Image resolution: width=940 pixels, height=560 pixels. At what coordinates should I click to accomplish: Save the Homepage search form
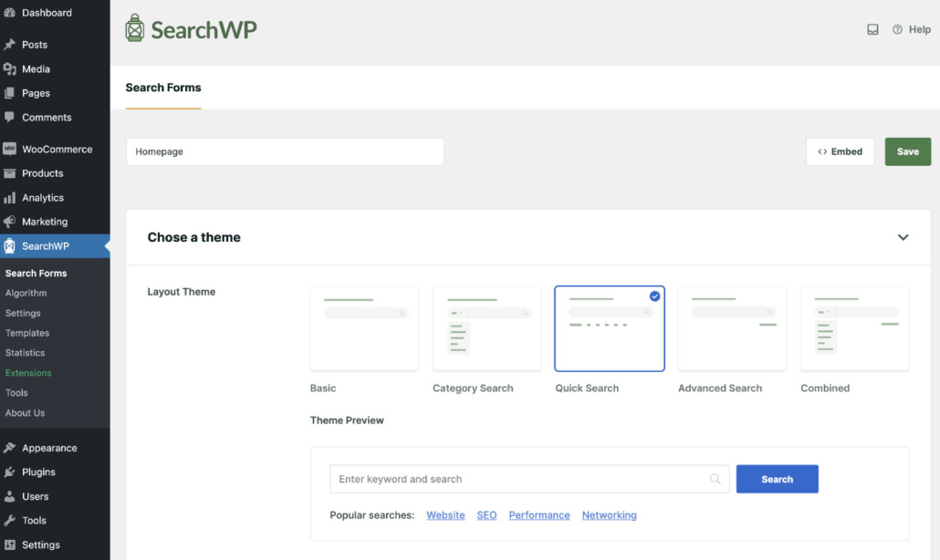pyautogui.click(x=907, y=151)
